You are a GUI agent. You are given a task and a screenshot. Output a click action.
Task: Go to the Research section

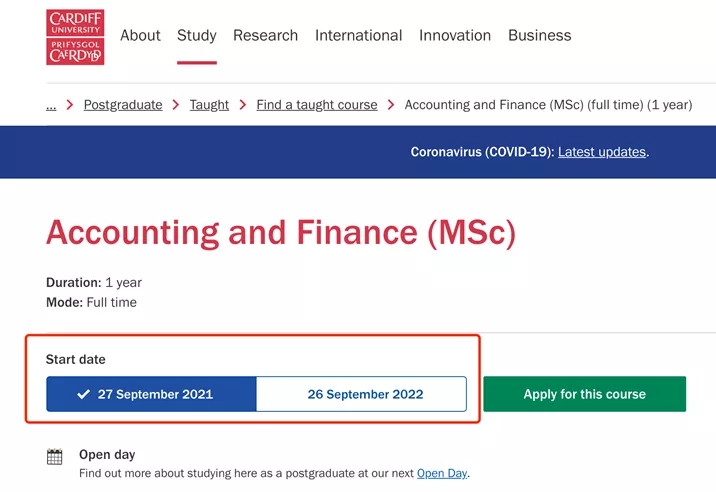265,35
